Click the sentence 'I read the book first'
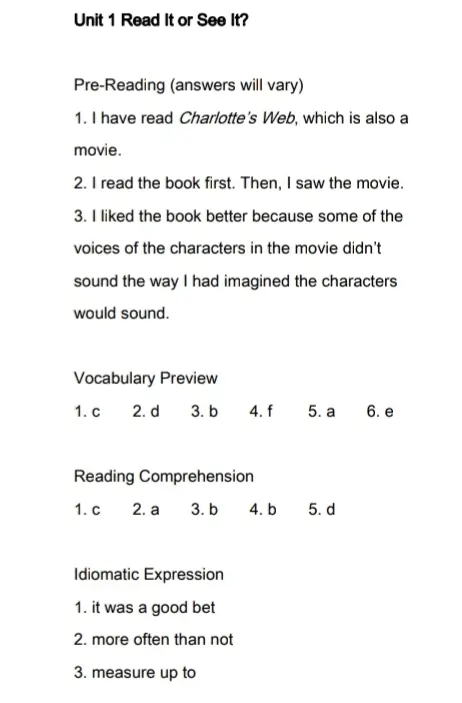462x703 pixels. (x=163, y=183)
